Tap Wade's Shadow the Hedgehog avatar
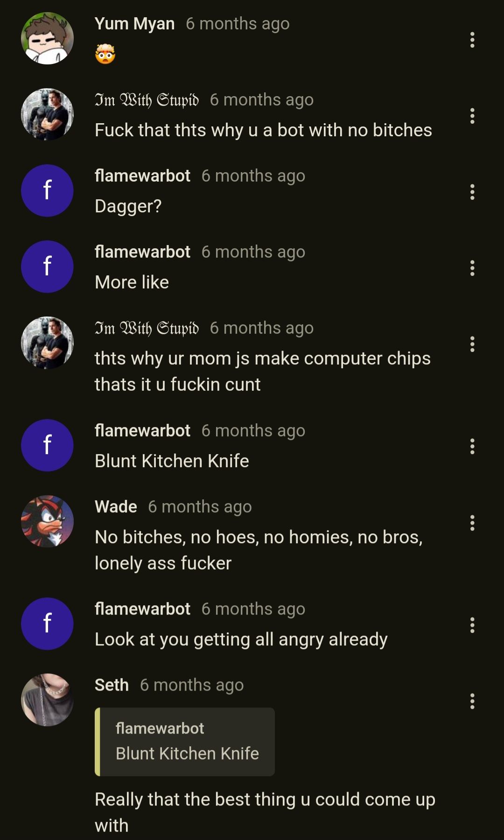This screenshot has height=840, width=504. click(47, 521)
